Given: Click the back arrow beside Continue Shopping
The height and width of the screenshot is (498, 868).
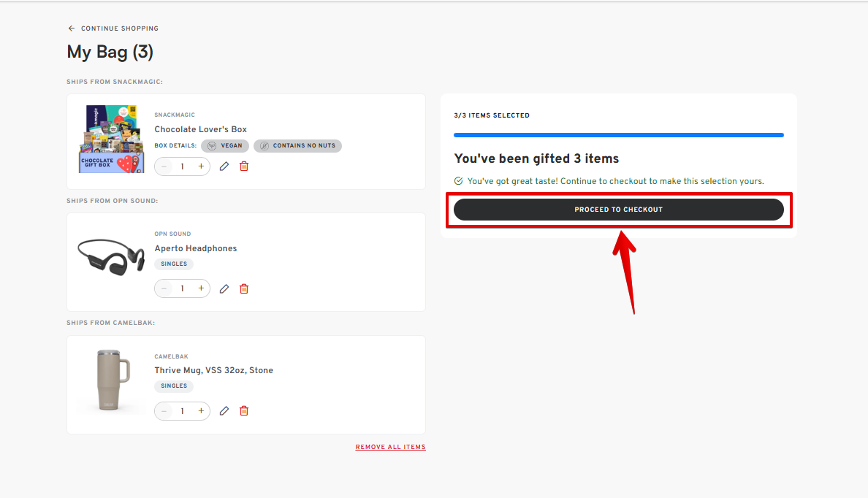Looking at the screenshot, I should (72, 28).
